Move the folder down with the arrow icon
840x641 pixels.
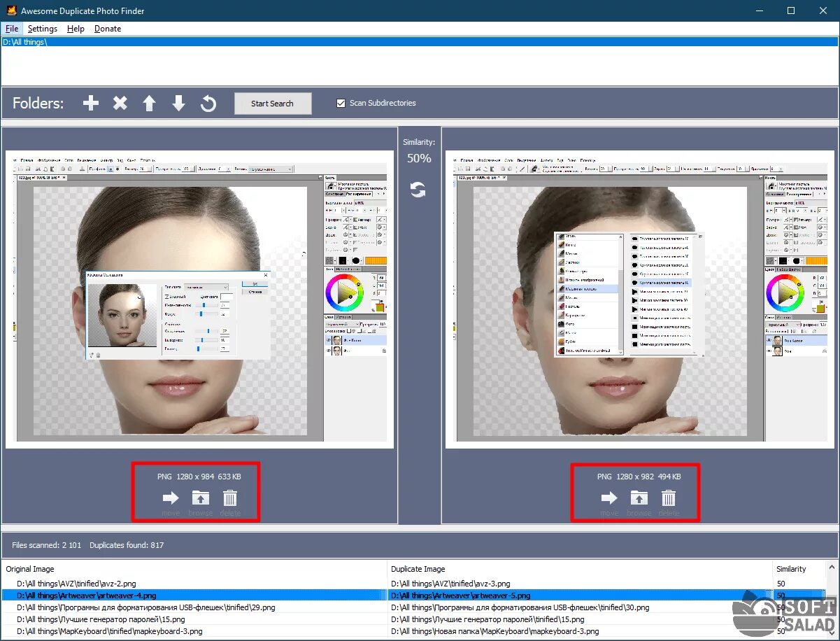click(x=179, y=104)
